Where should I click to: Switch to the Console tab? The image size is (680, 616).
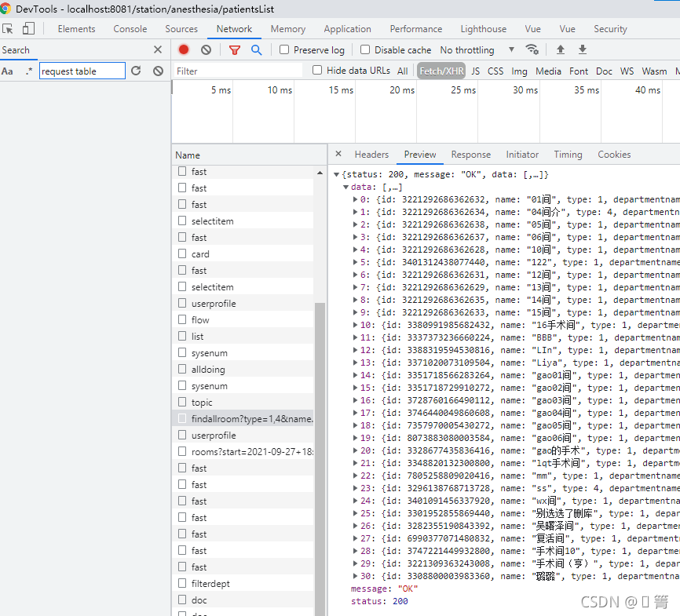point(130,29)
